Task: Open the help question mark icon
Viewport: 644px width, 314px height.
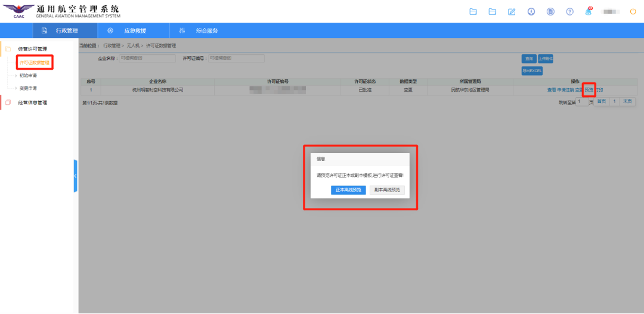Action: click(x=569, y=11)
